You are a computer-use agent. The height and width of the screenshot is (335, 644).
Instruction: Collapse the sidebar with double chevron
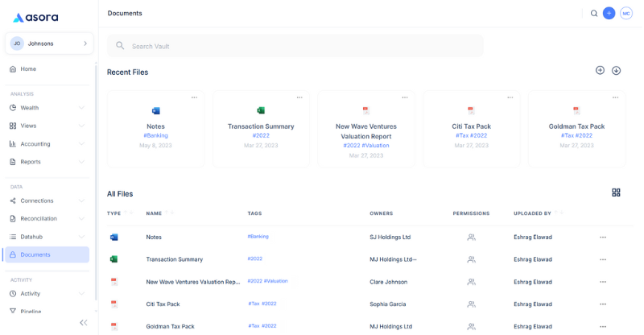point(84,323)
